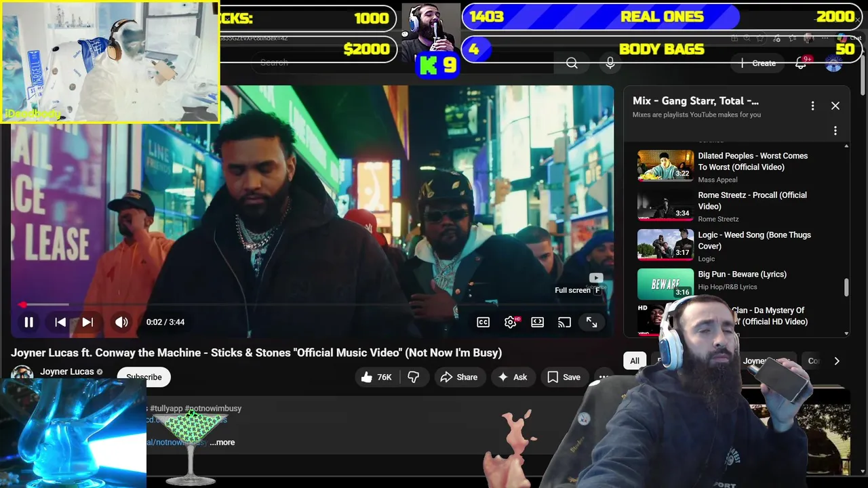Open Rome Streetz Procall thumbnail
The width and height of the screenshot is (868, 488).
coord(665,205)
